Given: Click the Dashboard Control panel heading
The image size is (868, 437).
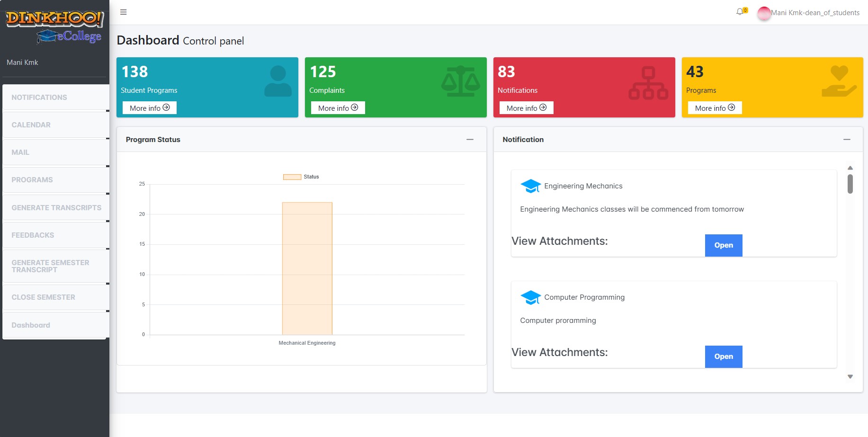Looking at the screenshot, I should click(x=180, y=41).
